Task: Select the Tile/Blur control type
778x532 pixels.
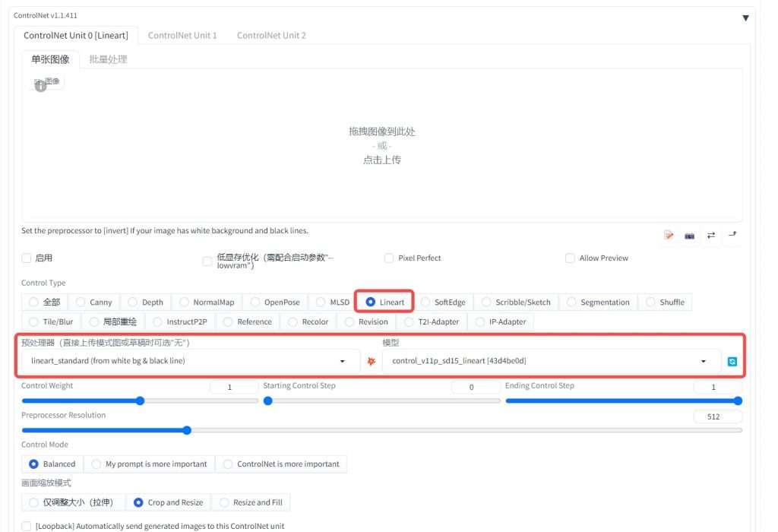Action: tap(51, 321)
